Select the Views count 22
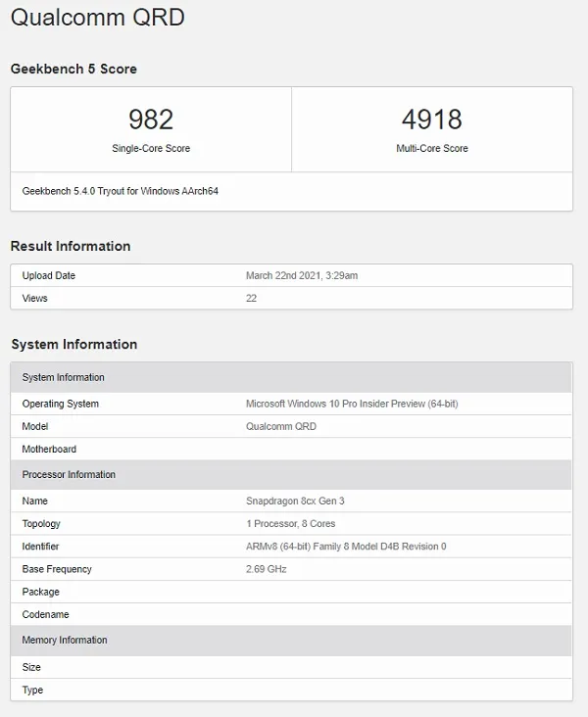 click(x=251, y=298)
